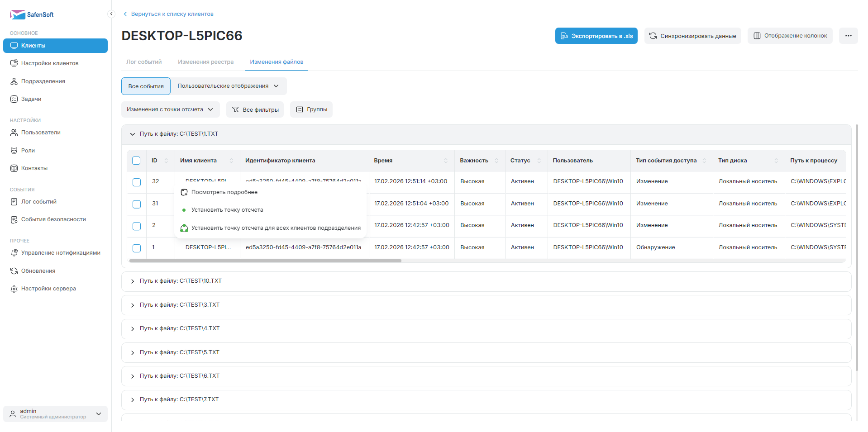
Task: Collapse the sidebar with the arrow icon
Action: tap(111, 14)
